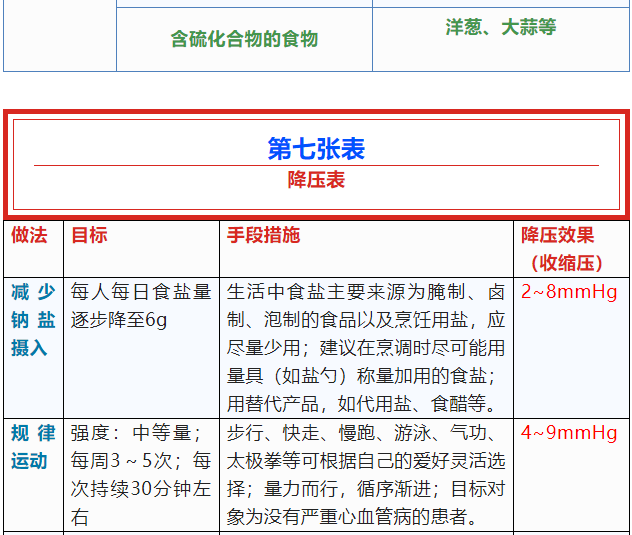Click the 手段措施 column header
Image resolution: width=632 pixels, height=535 pixels.
coord(263,235)
